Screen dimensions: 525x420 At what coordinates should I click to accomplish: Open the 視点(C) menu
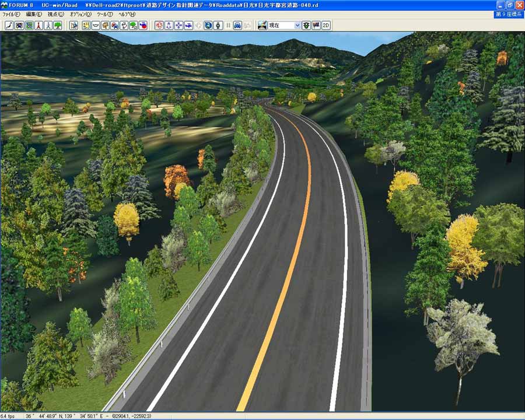coord(55,15)
